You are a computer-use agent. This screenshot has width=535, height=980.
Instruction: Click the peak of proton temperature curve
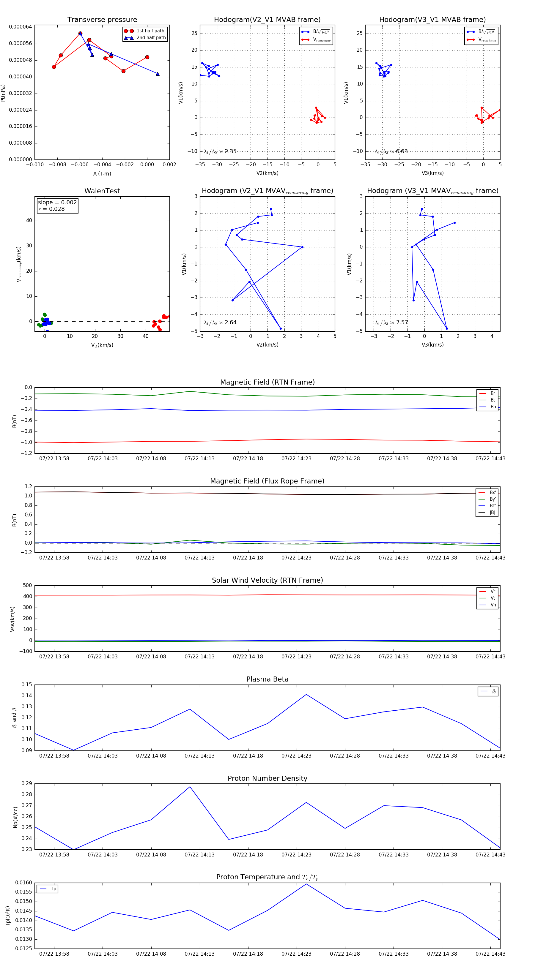[x=306, y=884]
